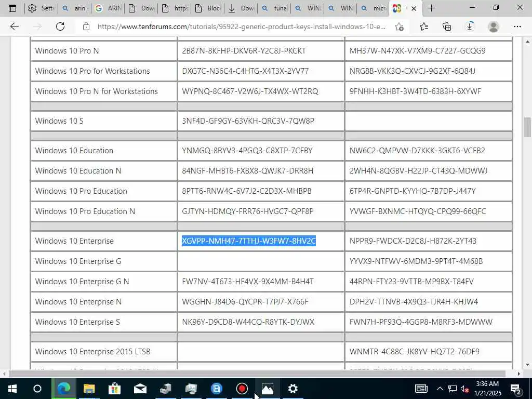Image resolution: width=532 pixels, height=399 pixels.
Task: View site information lock icon
Action: (x=86, y=26)
